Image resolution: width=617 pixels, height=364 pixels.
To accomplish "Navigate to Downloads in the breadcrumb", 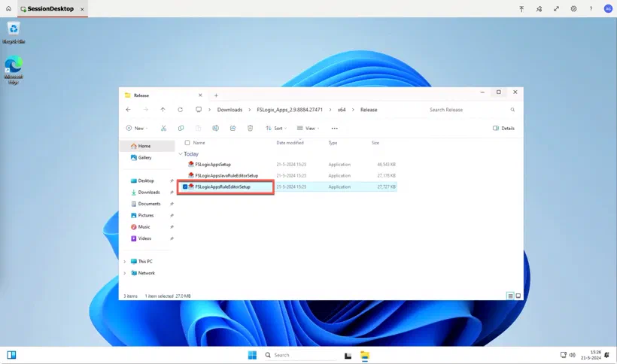I will tap(229, 110).
